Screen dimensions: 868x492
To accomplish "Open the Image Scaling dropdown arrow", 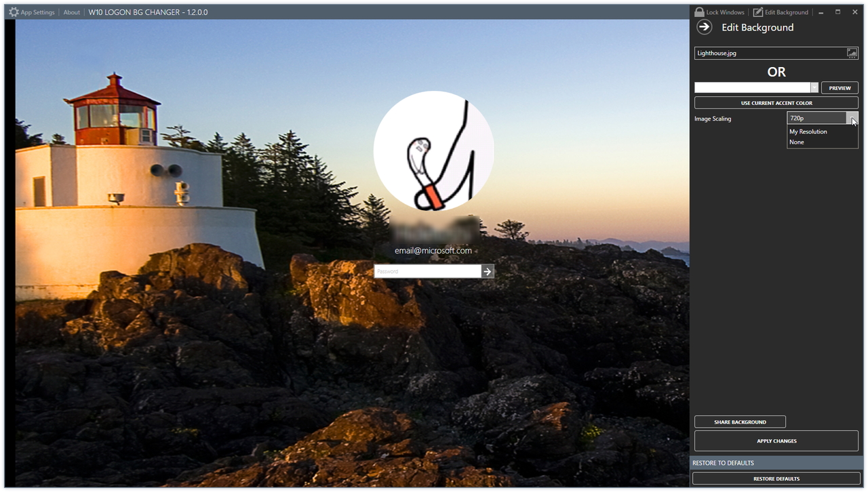I will click(x=852, y=117).
